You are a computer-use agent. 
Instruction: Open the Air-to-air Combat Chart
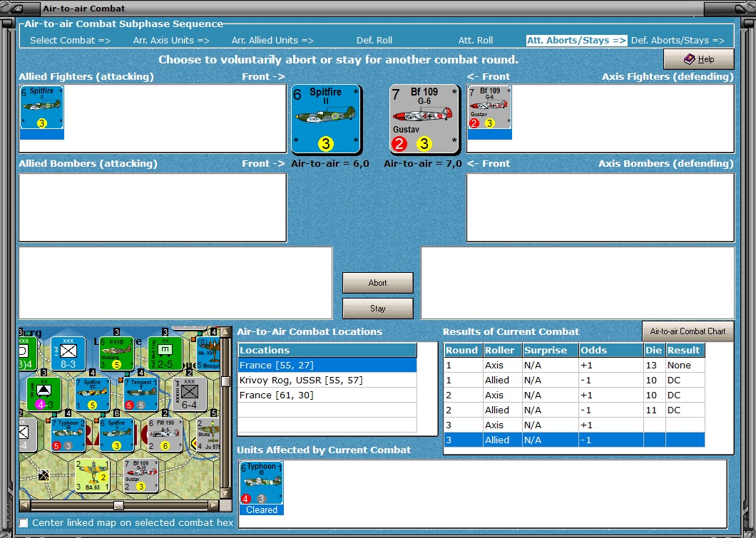point(688,331)
